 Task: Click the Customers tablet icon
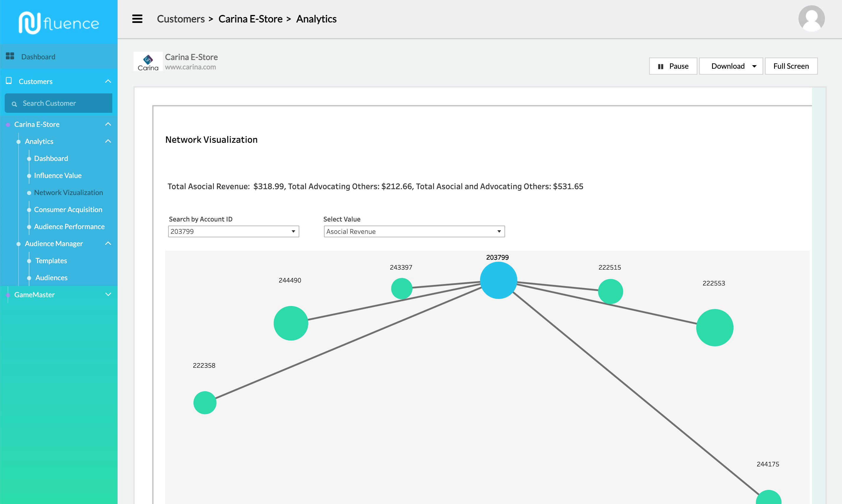[x=9, y=81]
